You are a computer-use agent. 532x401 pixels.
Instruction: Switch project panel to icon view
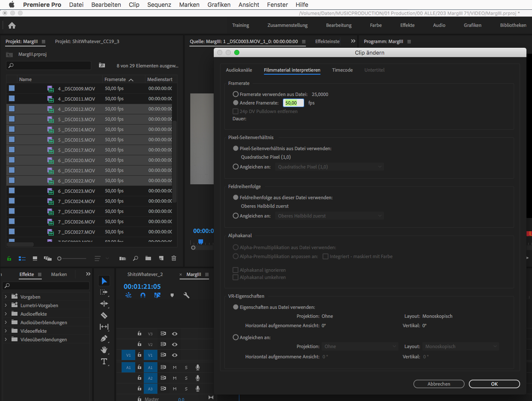tap(35, 258)
